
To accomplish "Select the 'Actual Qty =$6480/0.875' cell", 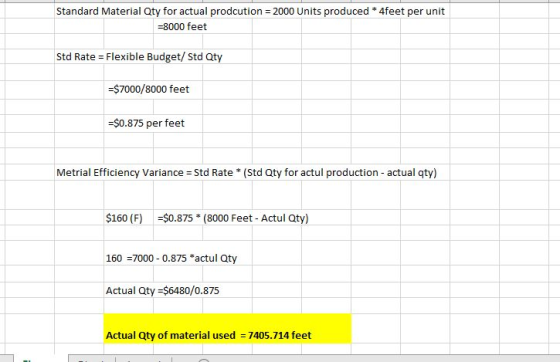I will tap(162, 291).
